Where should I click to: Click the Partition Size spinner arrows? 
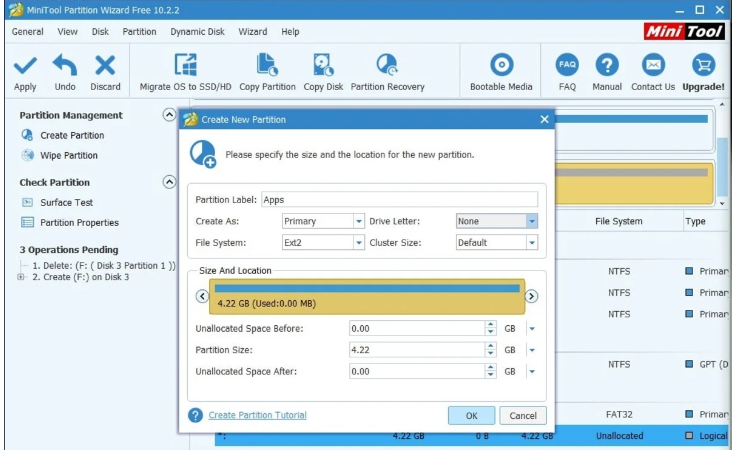[x=490, y=350]
